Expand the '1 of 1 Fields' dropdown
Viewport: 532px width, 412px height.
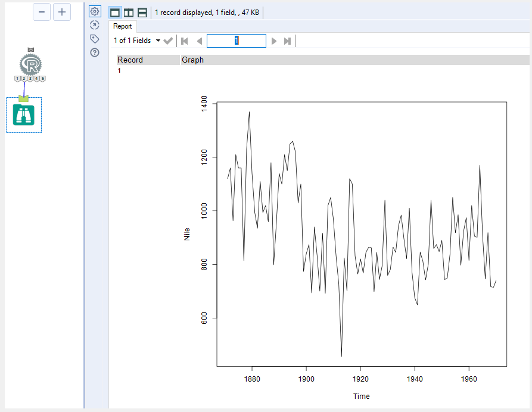coord(158,41)
